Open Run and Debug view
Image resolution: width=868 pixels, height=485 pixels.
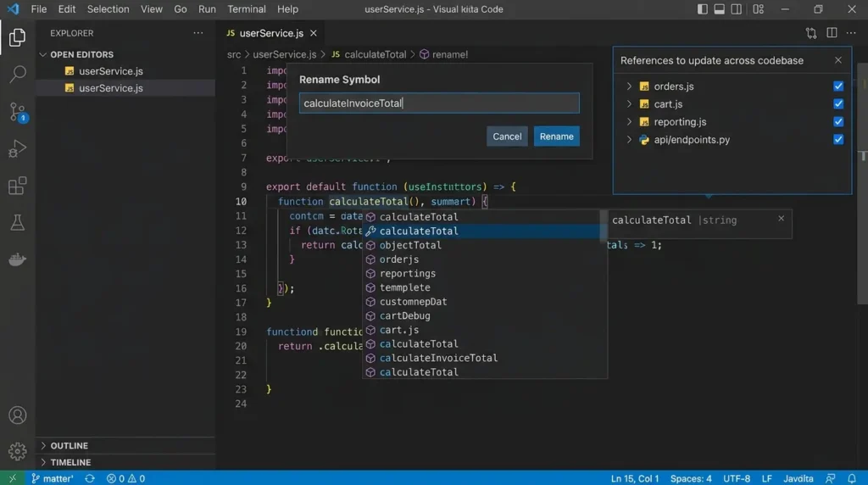[x=17, y=148]
